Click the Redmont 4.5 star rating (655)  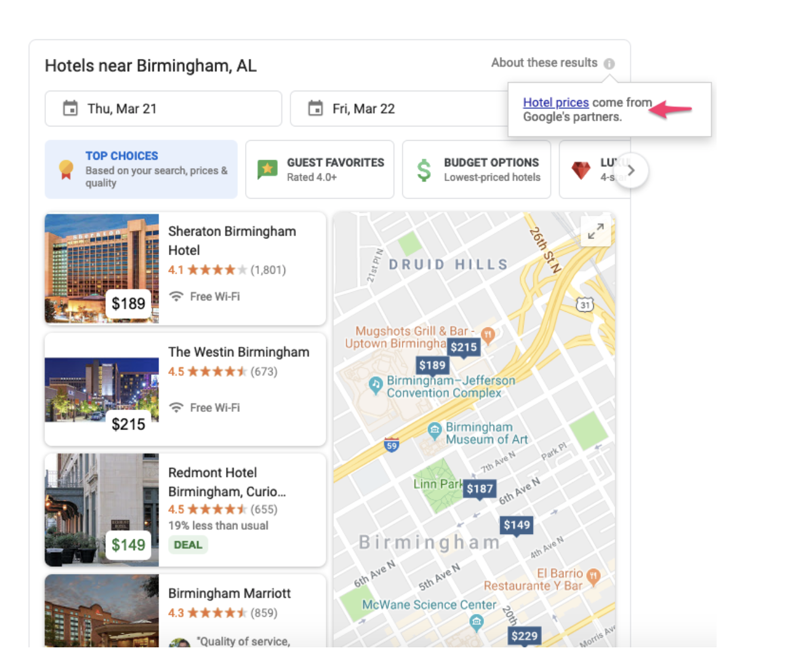pyautogui.click(x=223, y=510)
